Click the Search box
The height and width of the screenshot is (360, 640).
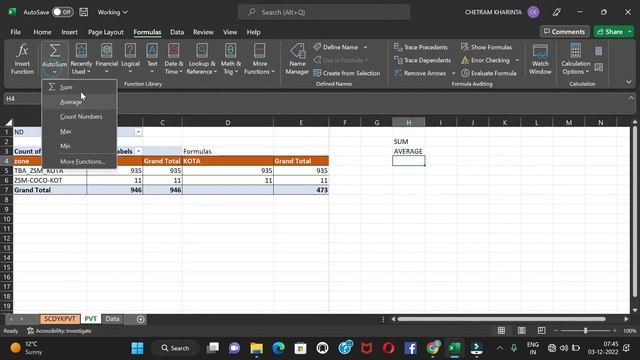(324, 12)
